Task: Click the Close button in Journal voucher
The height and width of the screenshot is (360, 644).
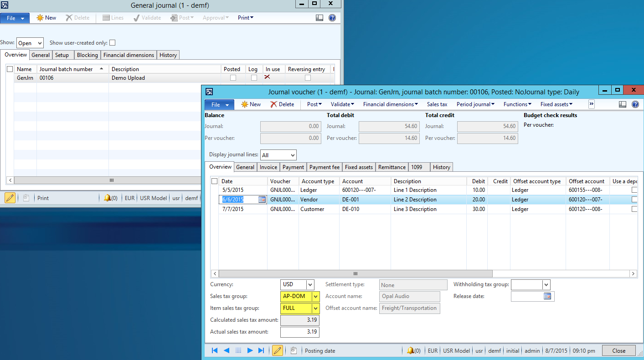Action: 618,350
